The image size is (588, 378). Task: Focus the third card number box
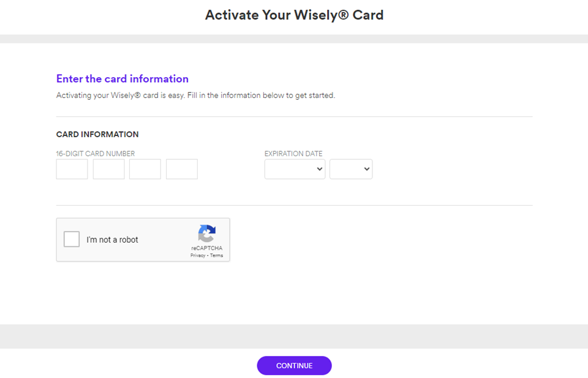tap(145, 169)
